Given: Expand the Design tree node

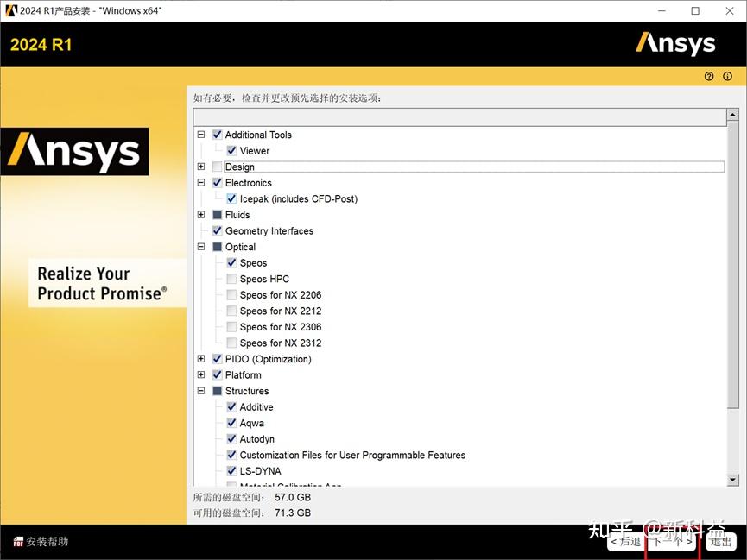Looking at the screenshot, I should (x=202, y=167).
